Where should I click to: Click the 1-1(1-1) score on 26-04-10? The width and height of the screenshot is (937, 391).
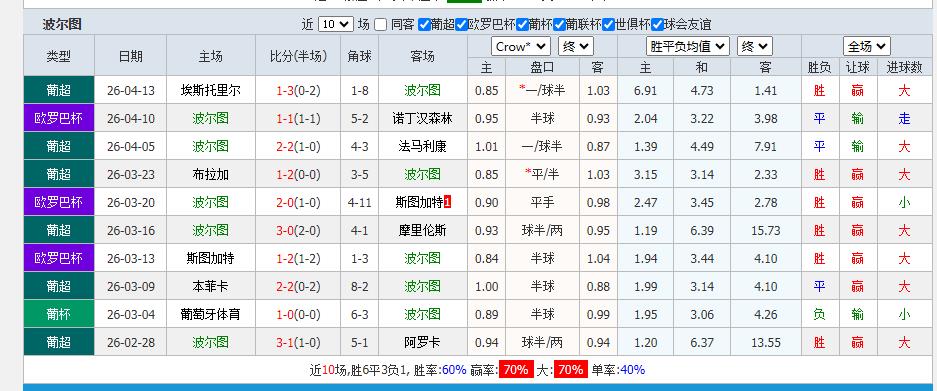[x=298, y=119]
